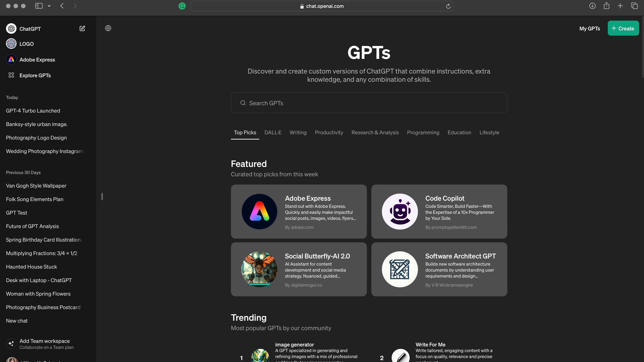This screenshot has height=362, width=644.
Task: Click the Adobe Express sidebar icon
Action: pos(11,59)
